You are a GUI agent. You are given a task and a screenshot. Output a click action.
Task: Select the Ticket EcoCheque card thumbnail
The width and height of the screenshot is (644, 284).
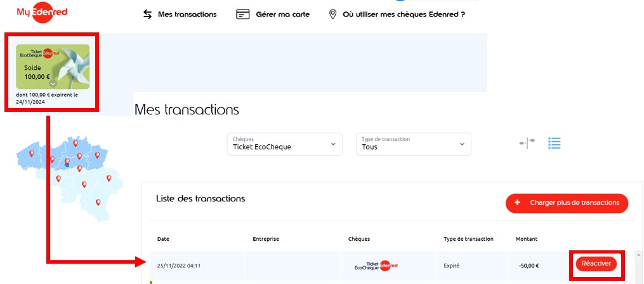coord(53,67)
